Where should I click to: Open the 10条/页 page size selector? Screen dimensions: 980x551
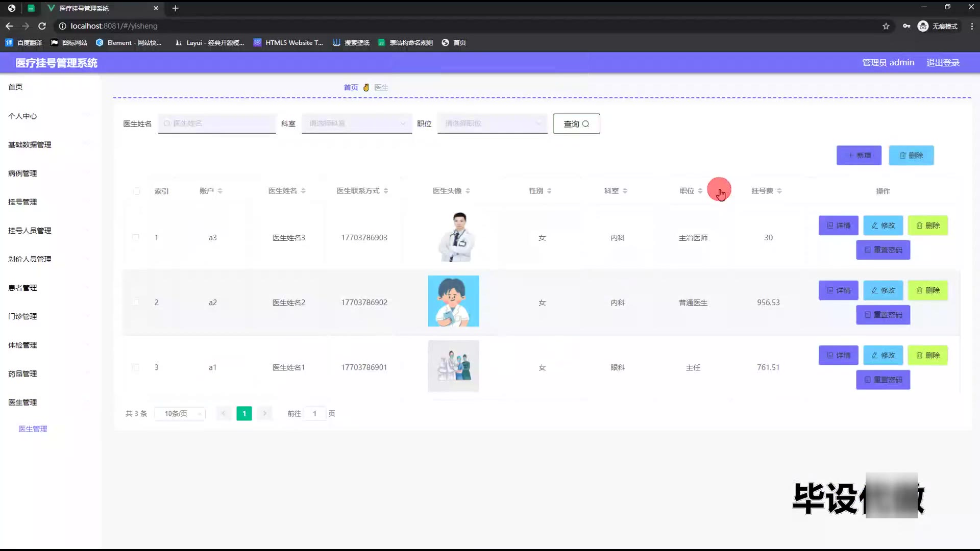point(180,414)
